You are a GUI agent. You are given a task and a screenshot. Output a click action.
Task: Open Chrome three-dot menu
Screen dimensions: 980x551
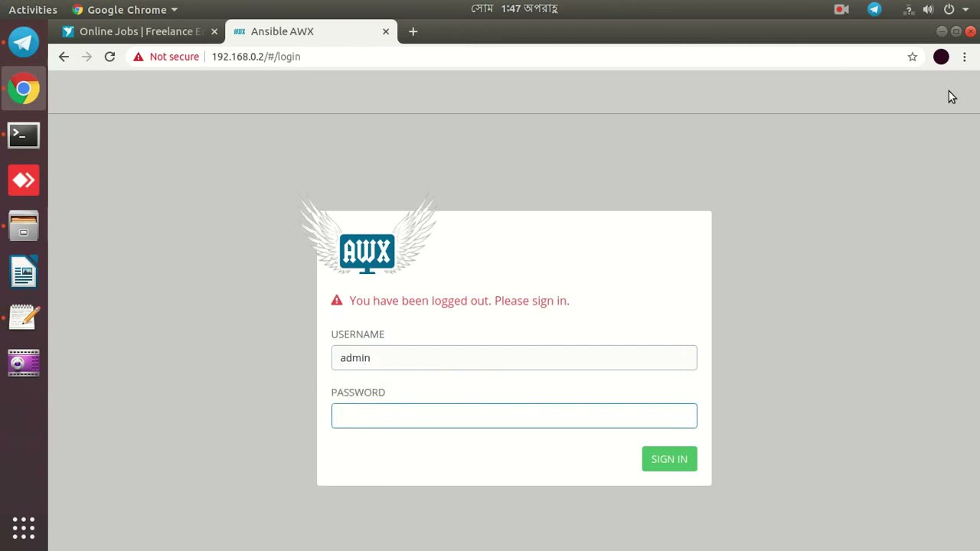click(965, 57)
